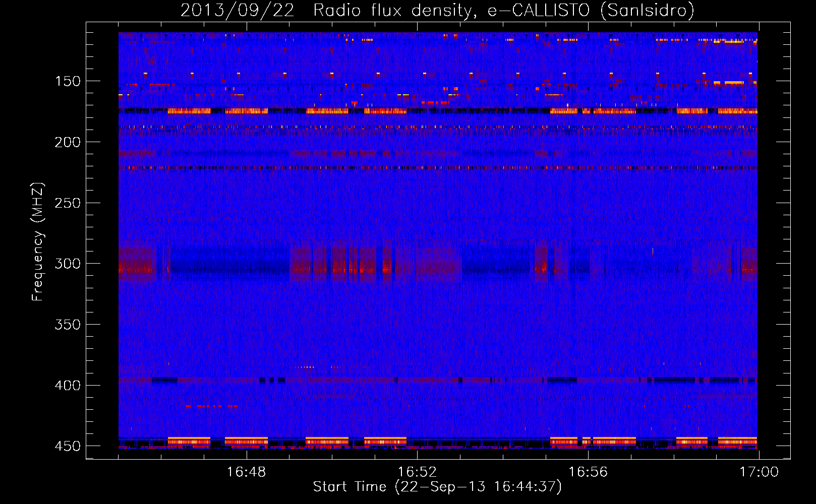Click the 16:56 time tick label
Viewport: 816px width, 504px height.
(x=588, y=472)
